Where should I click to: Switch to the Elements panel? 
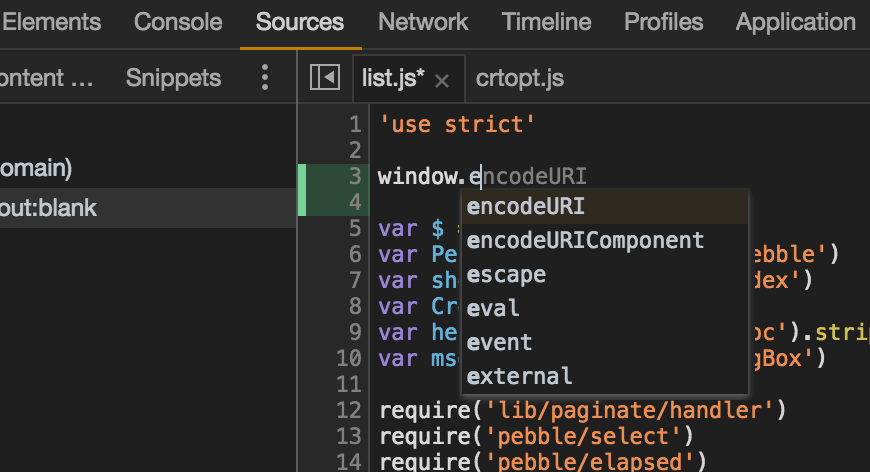tap(52, 22)
